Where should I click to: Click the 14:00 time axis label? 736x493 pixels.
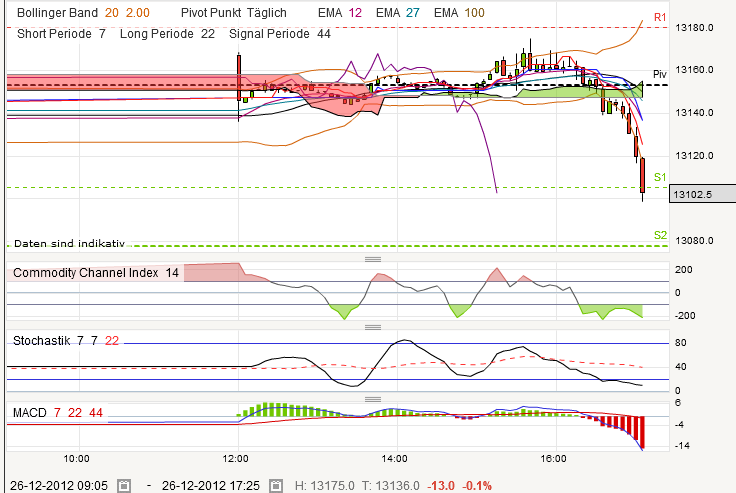tap(394, 458)
